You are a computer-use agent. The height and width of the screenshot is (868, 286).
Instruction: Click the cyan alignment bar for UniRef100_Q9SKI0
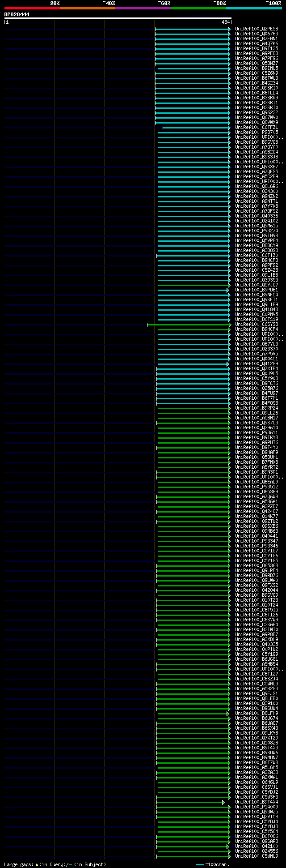[192, 88]
